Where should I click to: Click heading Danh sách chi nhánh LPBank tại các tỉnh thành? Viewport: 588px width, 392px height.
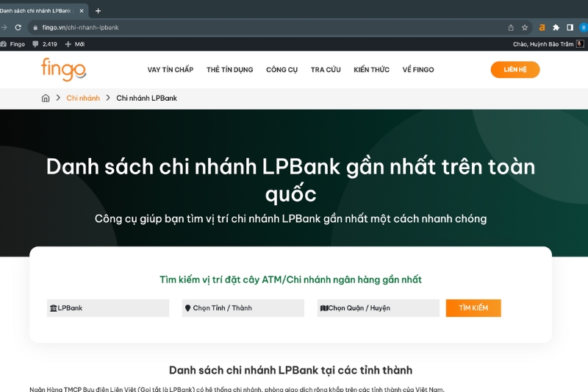[290, 370]
